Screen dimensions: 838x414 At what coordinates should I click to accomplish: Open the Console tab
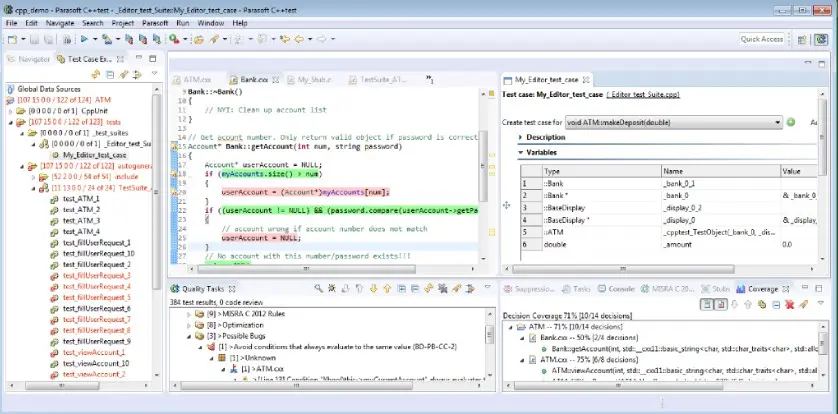(x=616, y=288)
